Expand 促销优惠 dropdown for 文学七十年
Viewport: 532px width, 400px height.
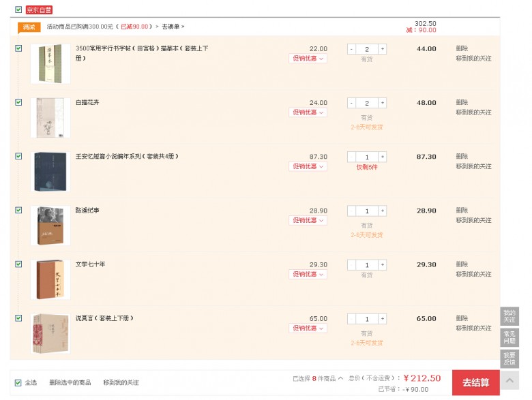click(x=308, y=274)
